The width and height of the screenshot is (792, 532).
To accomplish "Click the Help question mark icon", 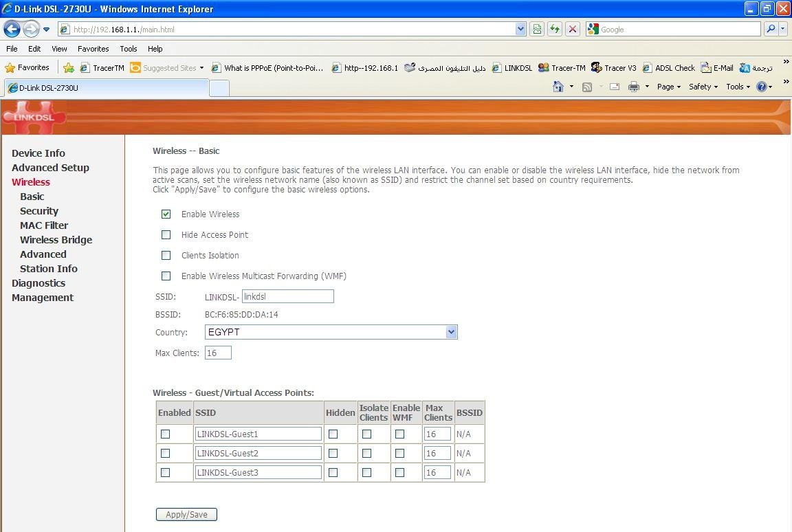I will (761, 87).
